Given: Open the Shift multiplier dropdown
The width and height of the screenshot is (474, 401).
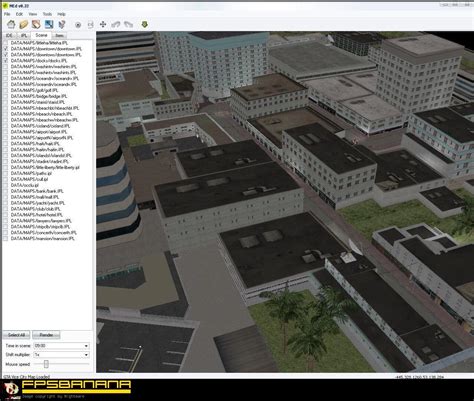Looking at the screenshot, I should tap(61, 355).
